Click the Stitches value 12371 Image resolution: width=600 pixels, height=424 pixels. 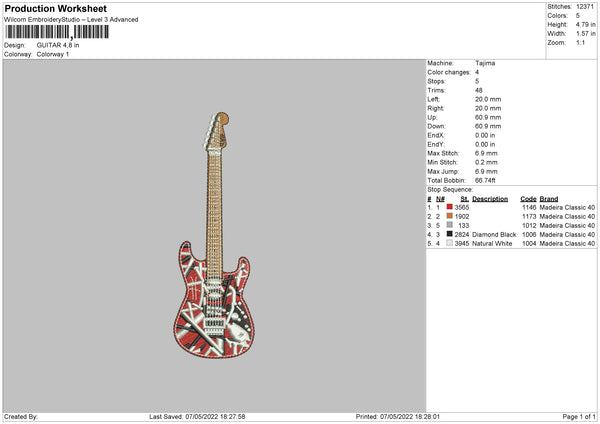pyautogui.click(x=585, y=7)
